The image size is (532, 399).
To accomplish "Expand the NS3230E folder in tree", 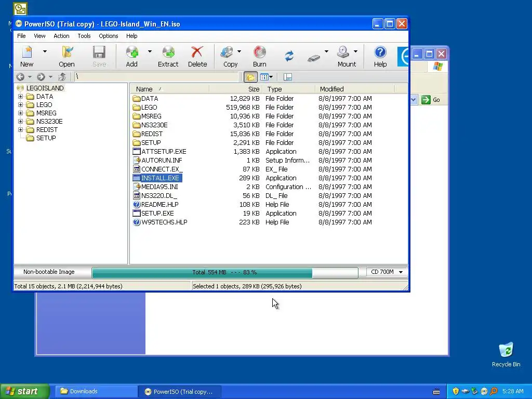I will pos(20,122).
